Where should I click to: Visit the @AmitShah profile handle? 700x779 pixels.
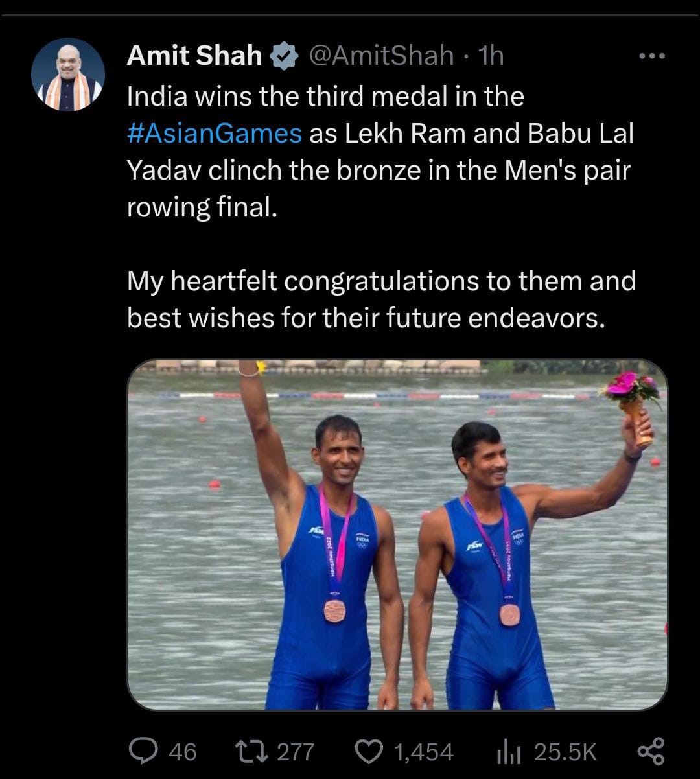(x=379, y=56)
